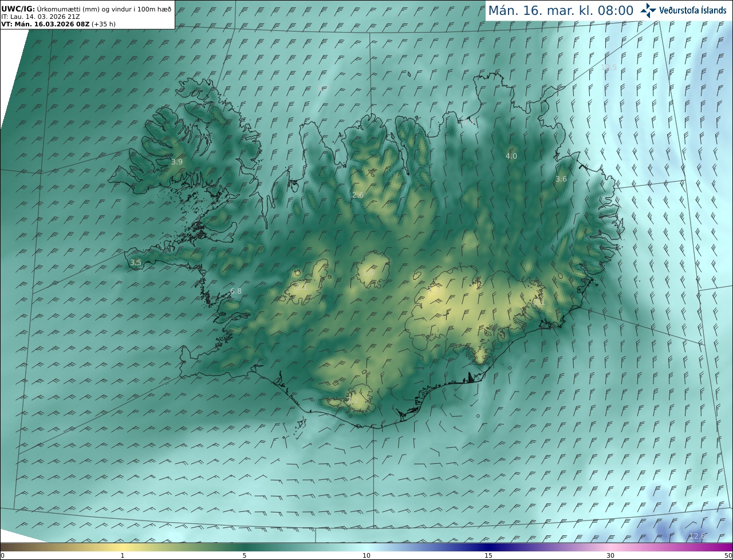Click the 'Mán. 16. mar. kl. 08:00' timestamp
Viewport: 733px width, 560px height.
pyautogui.click(x=561, y=10)
